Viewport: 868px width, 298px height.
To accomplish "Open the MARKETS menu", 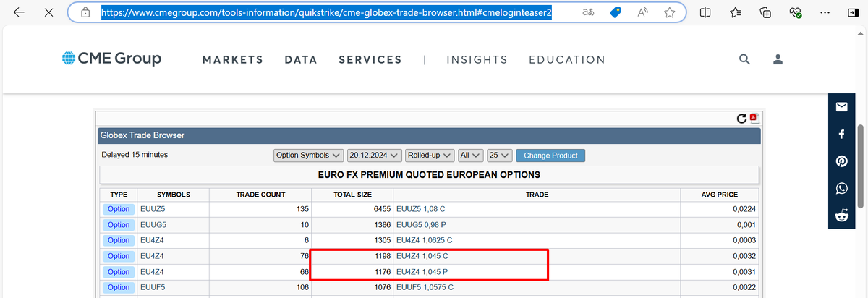I will coord(233,60).
